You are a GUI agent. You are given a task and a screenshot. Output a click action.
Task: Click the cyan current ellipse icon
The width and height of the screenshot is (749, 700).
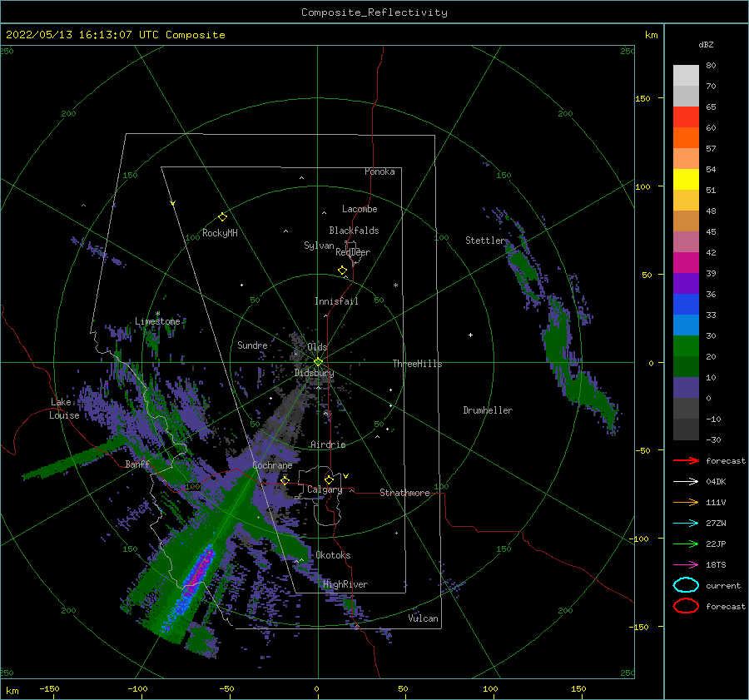pos(686,585)
